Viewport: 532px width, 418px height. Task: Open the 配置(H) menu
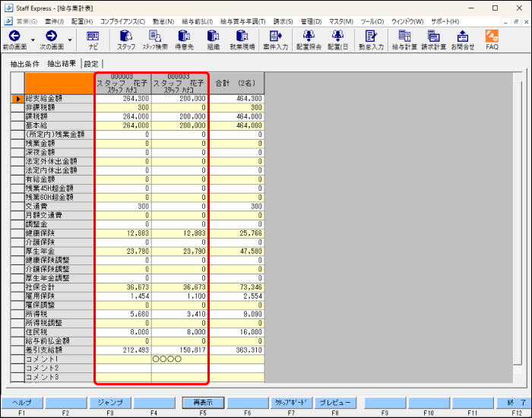click(x=82, y=21)
